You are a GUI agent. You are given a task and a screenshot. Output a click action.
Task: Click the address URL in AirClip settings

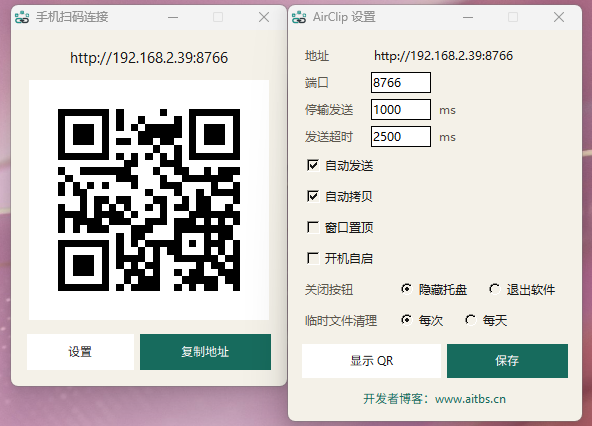(444, 56)
